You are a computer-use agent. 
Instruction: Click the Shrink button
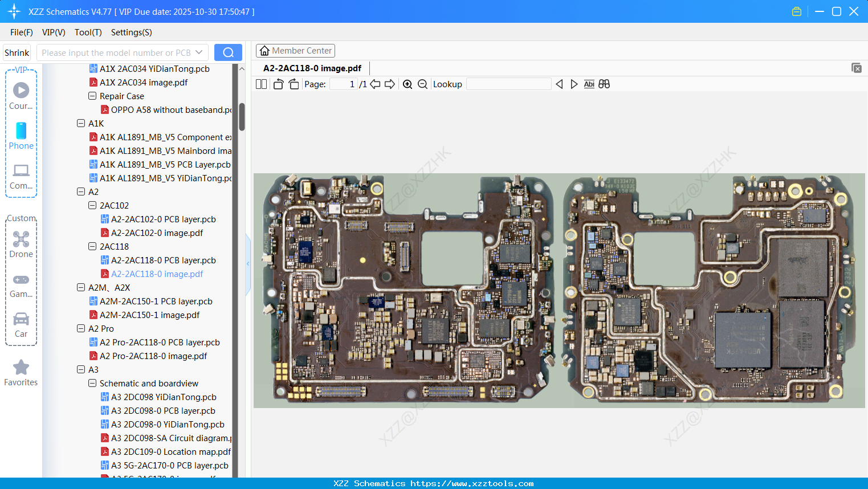17,52
